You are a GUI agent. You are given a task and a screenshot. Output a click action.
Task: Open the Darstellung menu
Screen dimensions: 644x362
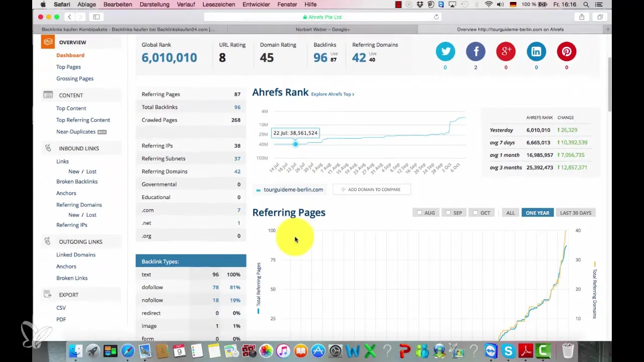tap(154, 5)
